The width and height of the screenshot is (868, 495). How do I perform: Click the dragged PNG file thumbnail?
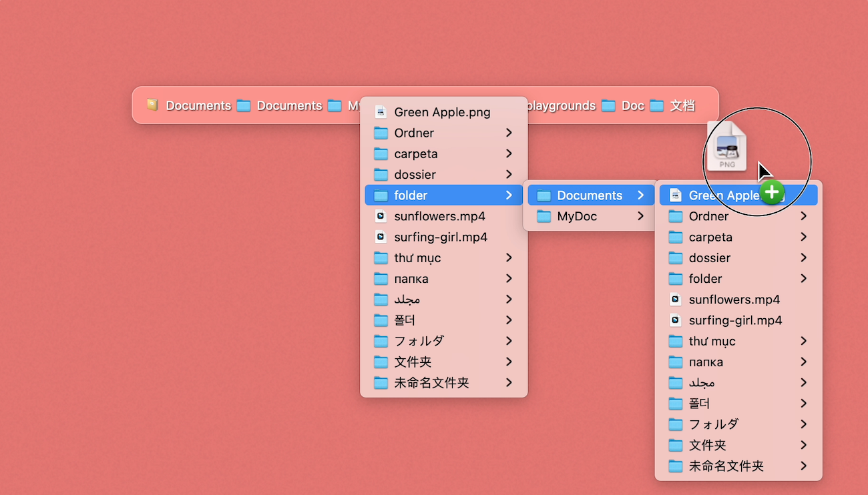pos(726,146)
